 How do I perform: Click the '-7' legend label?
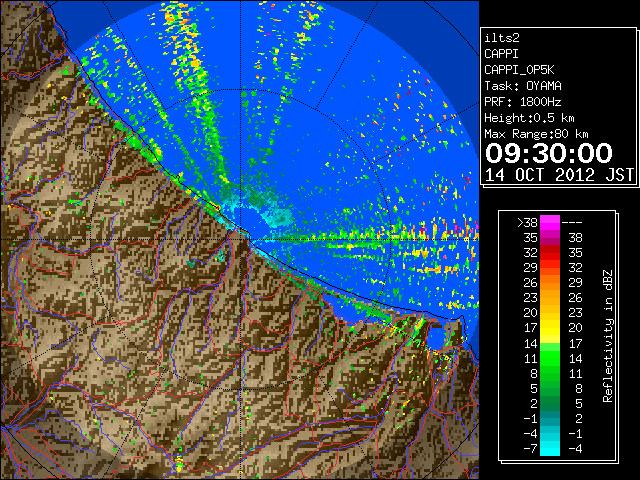tap(530, 449)
